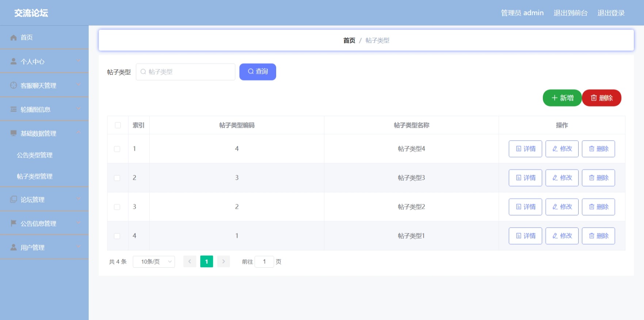644x320 pixels.
Task: Click the edit pencil icon in the 帖子类型3 row
Action: 555,178
